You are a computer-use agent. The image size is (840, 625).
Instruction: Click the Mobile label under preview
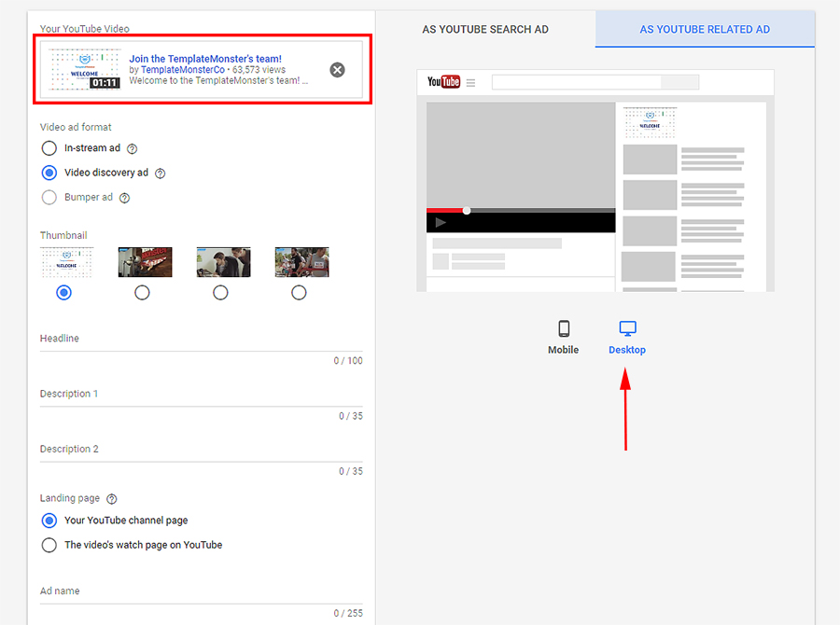(563, 350)
